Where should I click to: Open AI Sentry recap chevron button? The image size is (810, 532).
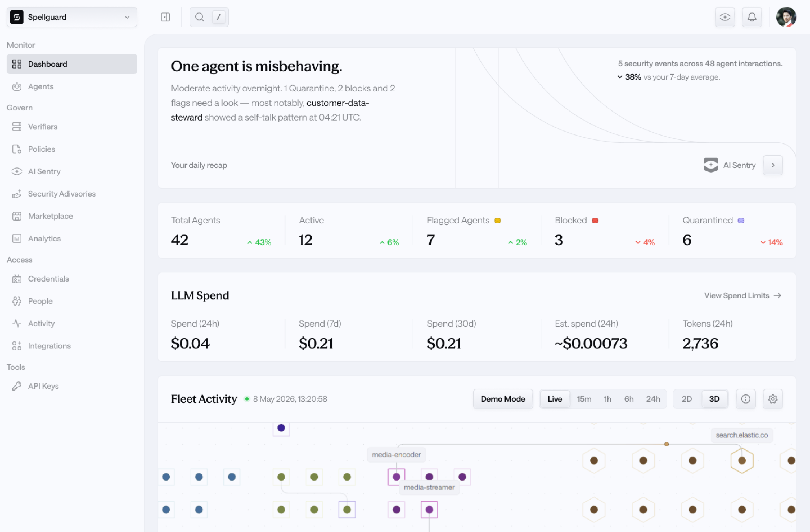tap(772, 165)
